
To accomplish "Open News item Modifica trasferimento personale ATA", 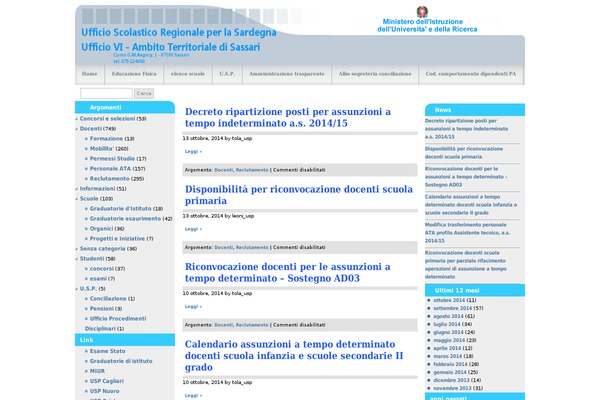I will point(467,233).
